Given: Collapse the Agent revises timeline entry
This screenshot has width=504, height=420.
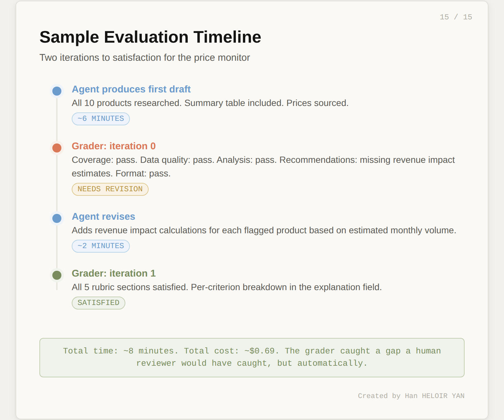Looking at the screenshot, I should tap(103, 216).
